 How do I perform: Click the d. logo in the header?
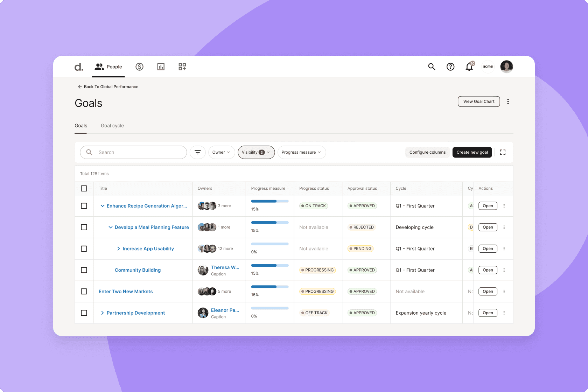pos(79,67)
